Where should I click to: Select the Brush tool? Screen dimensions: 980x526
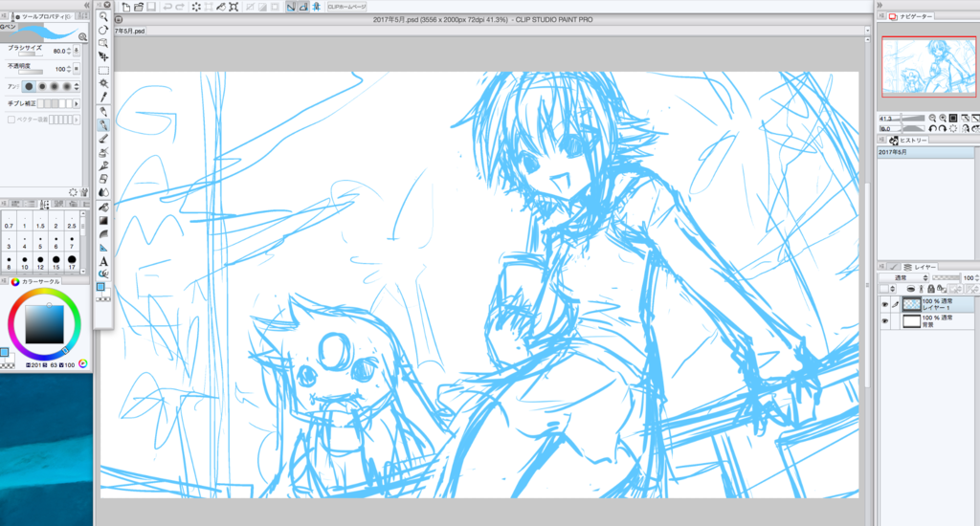[103, 139]
